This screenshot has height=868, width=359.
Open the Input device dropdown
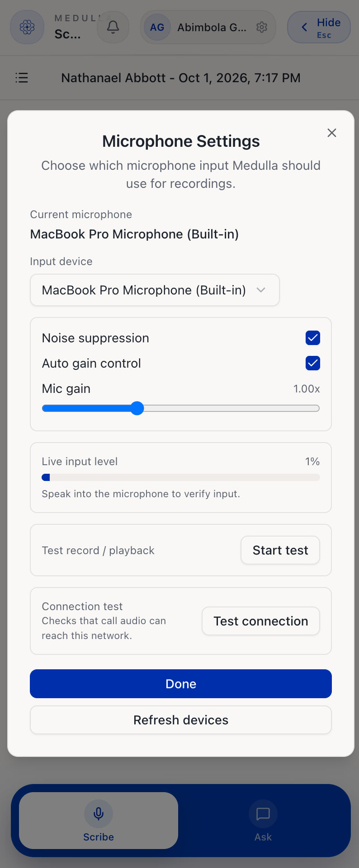coord(155,290)
